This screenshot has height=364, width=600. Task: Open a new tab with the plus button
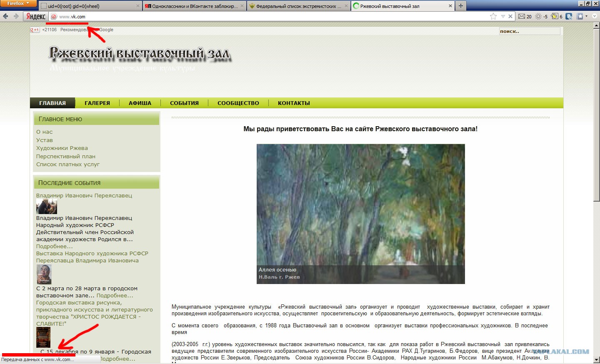[460, 6]
